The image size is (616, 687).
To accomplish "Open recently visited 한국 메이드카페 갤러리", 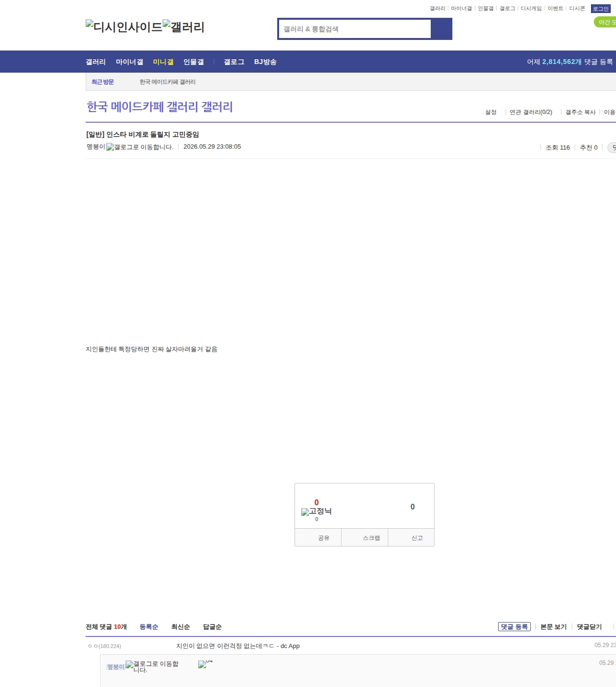I will 167,82.
